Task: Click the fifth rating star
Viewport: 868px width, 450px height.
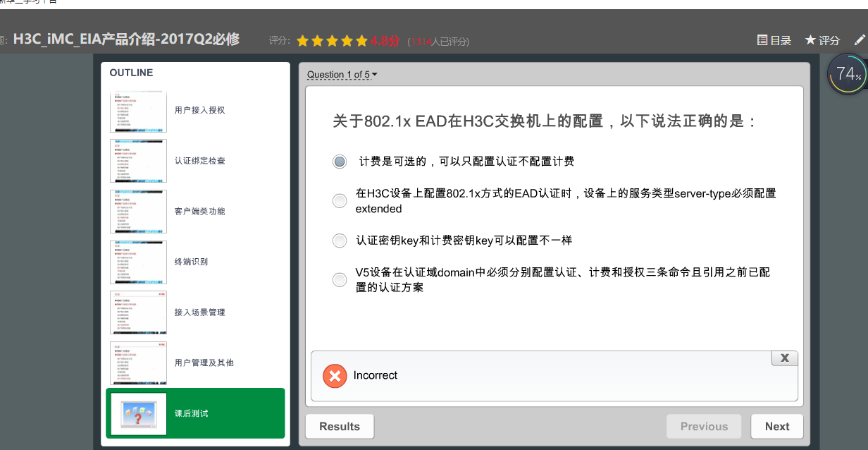Action: [x=362, y=41]
